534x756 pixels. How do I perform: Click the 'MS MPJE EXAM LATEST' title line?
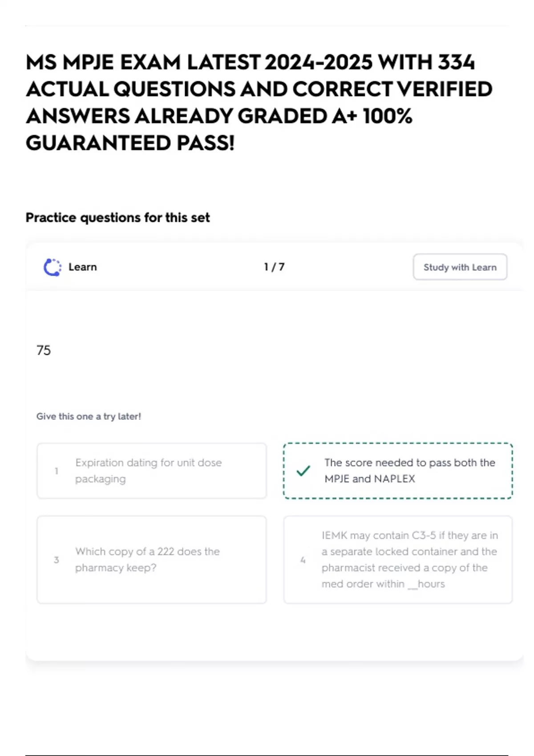pyautogui.click(x=250, y=62)
